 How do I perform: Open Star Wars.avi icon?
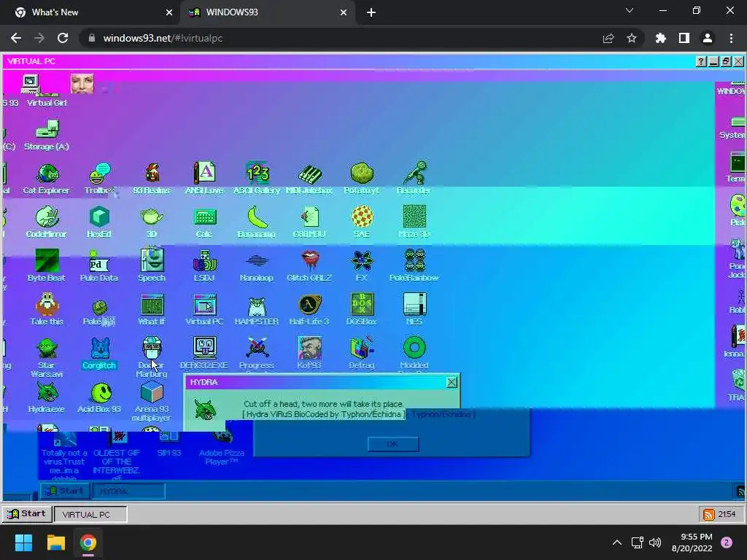(x=47, y=357)
